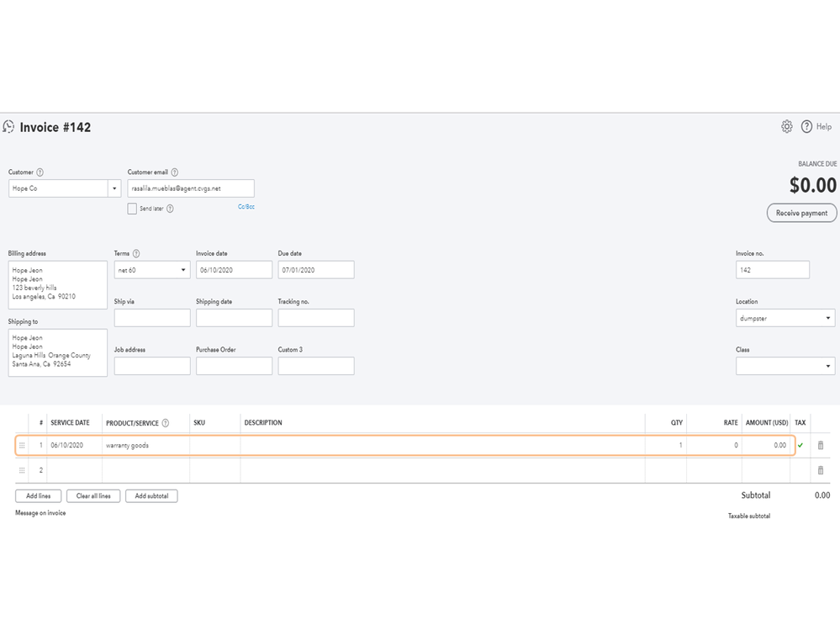Toggle the tax checkmark on line 1
The image size is (840, 630).
click(x=800, y=445)
